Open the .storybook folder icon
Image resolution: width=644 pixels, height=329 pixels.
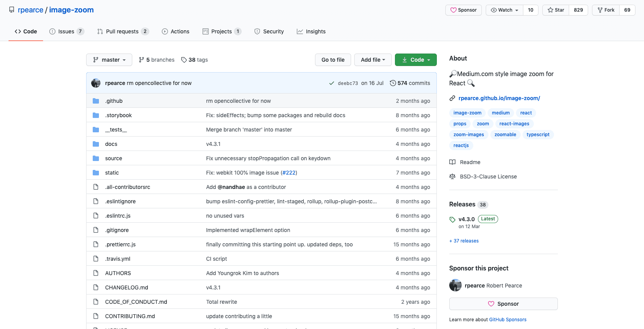click(x=96, y=115)
